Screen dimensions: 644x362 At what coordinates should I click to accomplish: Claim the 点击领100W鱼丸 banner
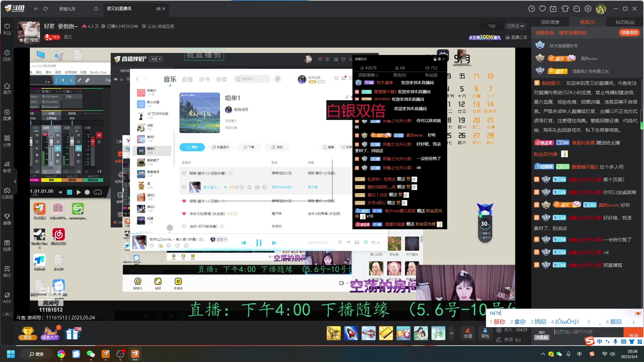pyautogui.click(x=485, y=37)
